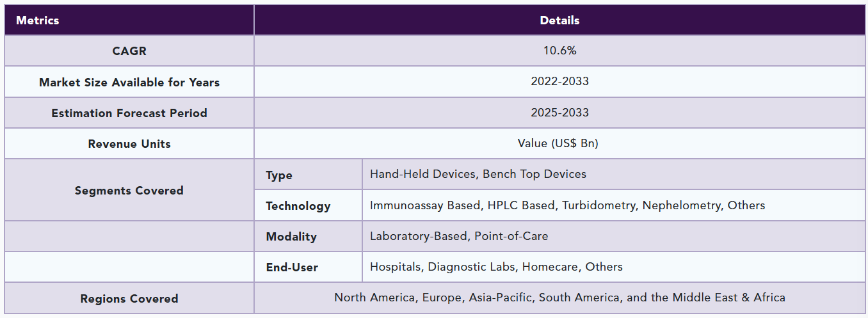This screenshot has width=868, height=318.
Task: Select the Revenue Units label
Action: (129, 144)
